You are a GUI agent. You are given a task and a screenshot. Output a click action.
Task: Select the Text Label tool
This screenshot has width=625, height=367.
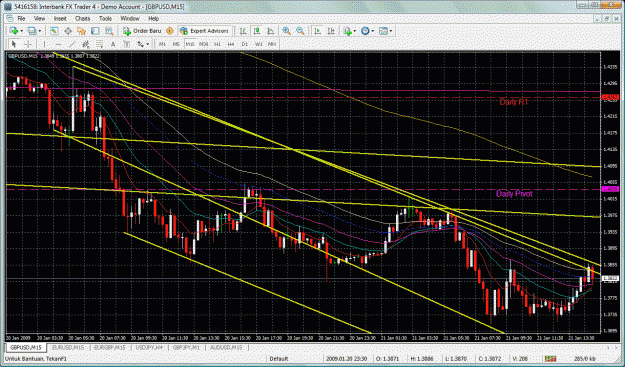127,44
